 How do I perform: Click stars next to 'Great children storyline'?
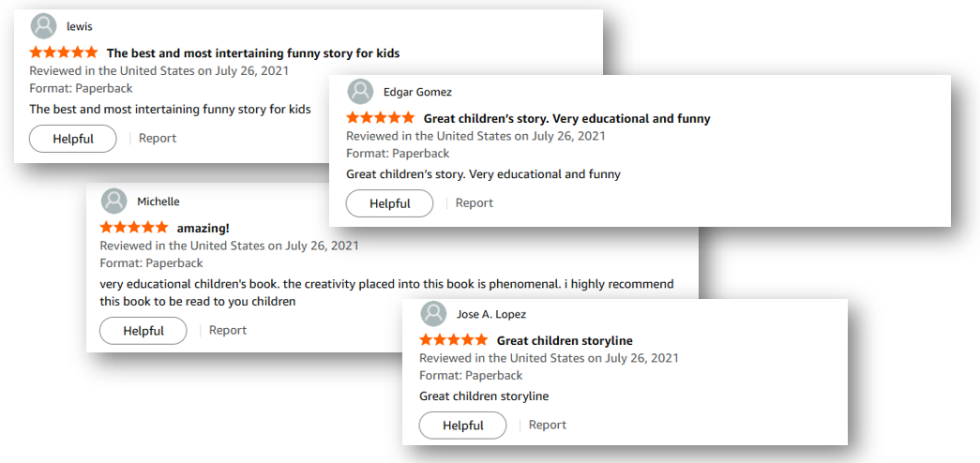click(454, 340)
